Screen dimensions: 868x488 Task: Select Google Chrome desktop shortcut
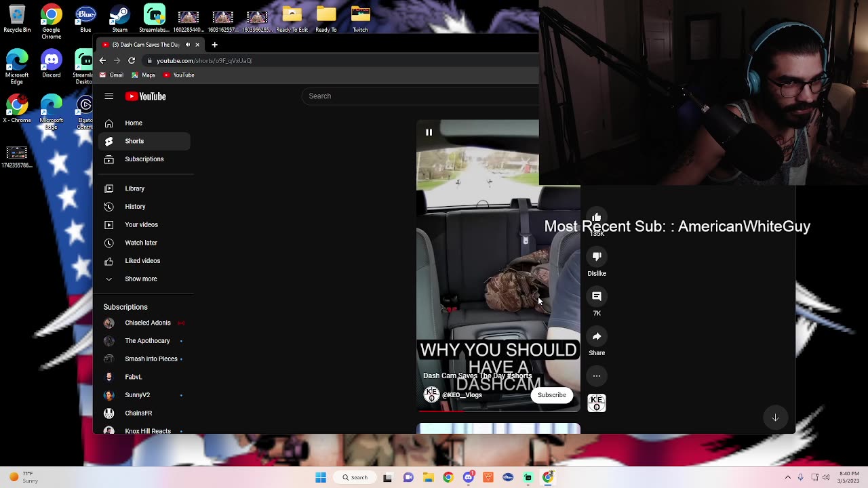tap(51, 22)
